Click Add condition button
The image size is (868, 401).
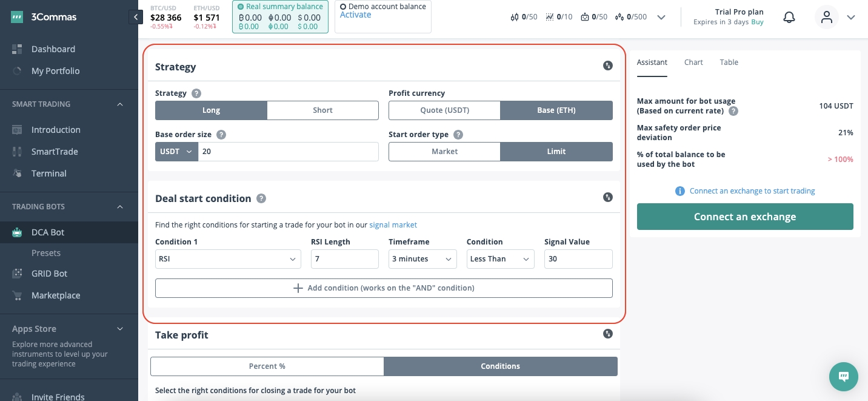click(x=384, y=288)
